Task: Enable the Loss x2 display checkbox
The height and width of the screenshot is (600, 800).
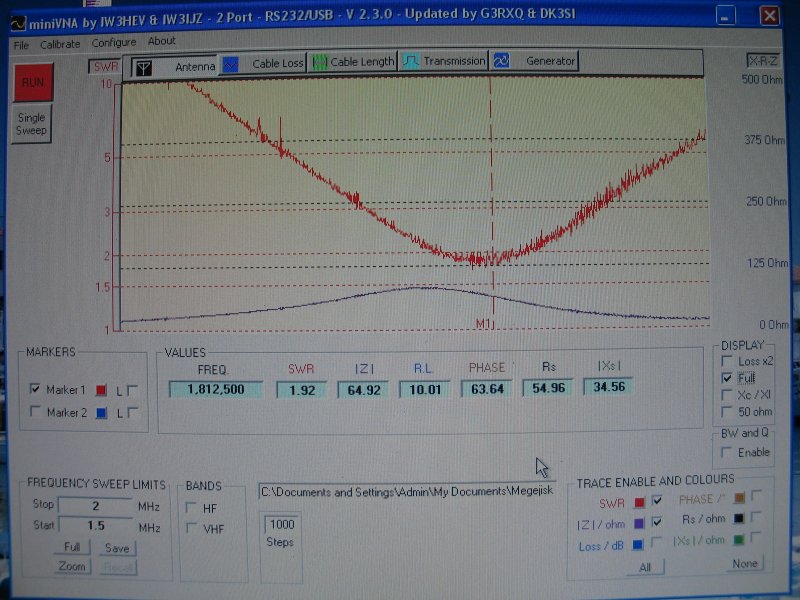Action: (727, 361)
